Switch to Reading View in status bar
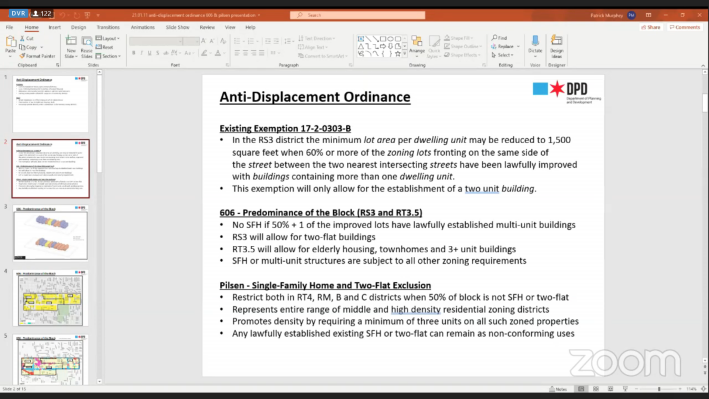Viewport: 709px width, 399px height. (610, 389)
